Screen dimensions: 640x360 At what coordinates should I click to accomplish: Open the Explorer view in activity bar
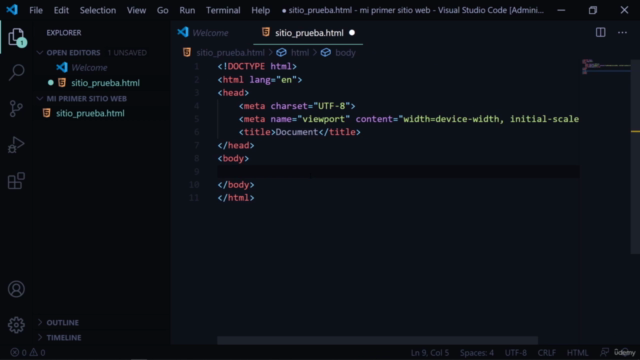pos(16,38)
